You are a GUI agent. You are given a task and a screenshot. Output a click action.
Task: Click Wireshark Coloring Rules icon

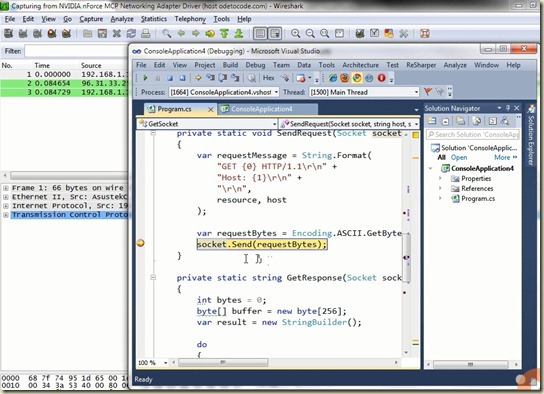point(389,34)
